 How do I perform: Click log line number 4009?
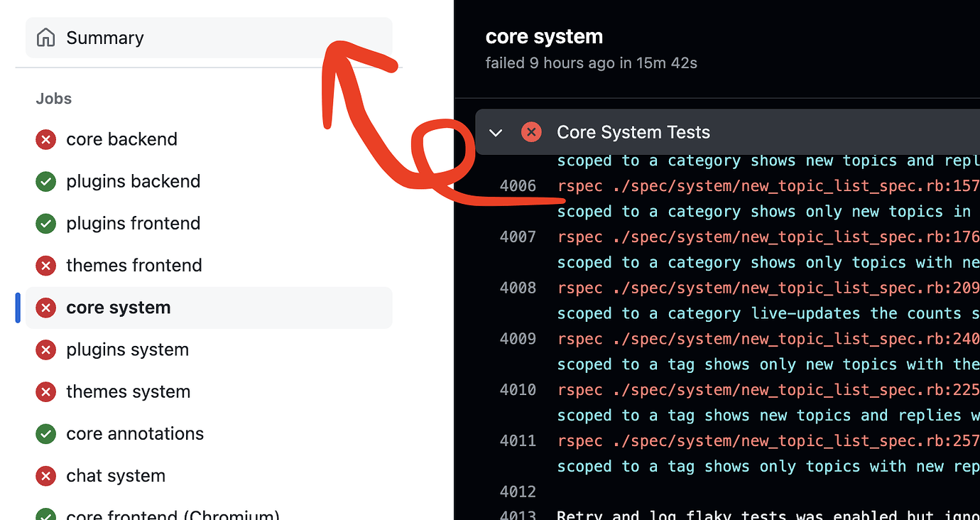tap(518, 339)
